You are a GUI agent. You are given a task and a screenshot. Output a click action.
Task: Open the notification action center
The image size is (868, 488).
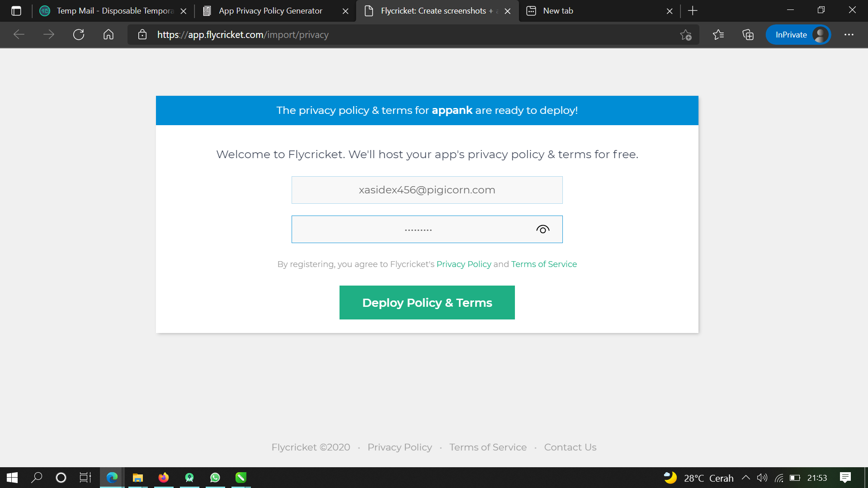tap(845, 478)
